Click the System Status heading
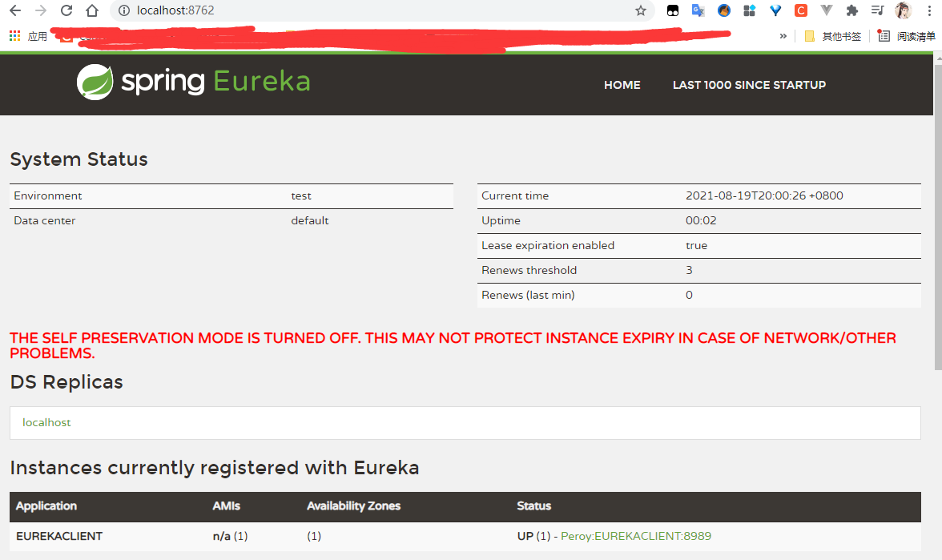 tap(78, 159)
